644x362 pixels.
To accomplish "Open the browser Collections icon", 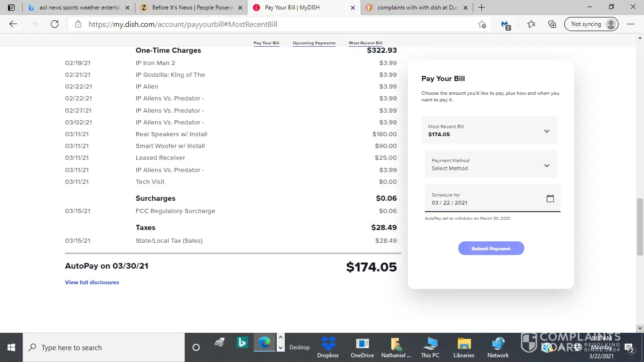I will [x=552, y=25].
